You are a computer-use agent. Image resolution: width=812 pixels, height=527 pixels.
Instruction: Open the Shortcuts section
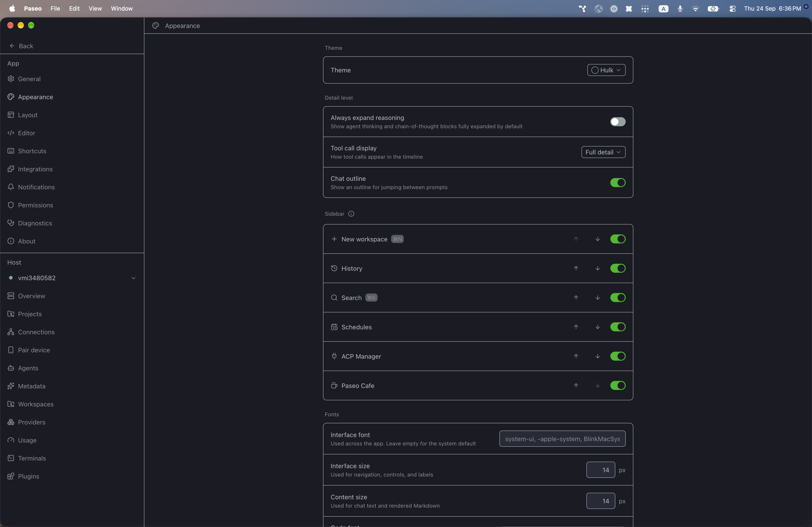click(27, 151)
